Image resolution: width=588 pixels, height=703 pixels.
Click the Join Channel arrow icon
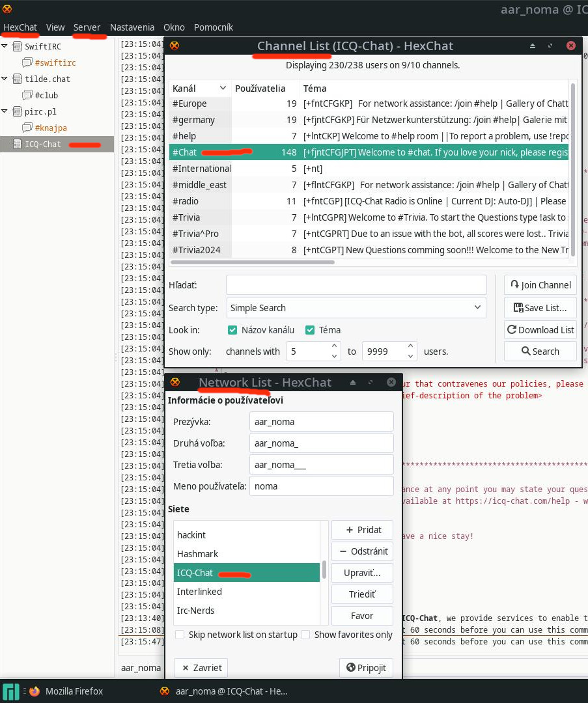[x=514, y=285]
